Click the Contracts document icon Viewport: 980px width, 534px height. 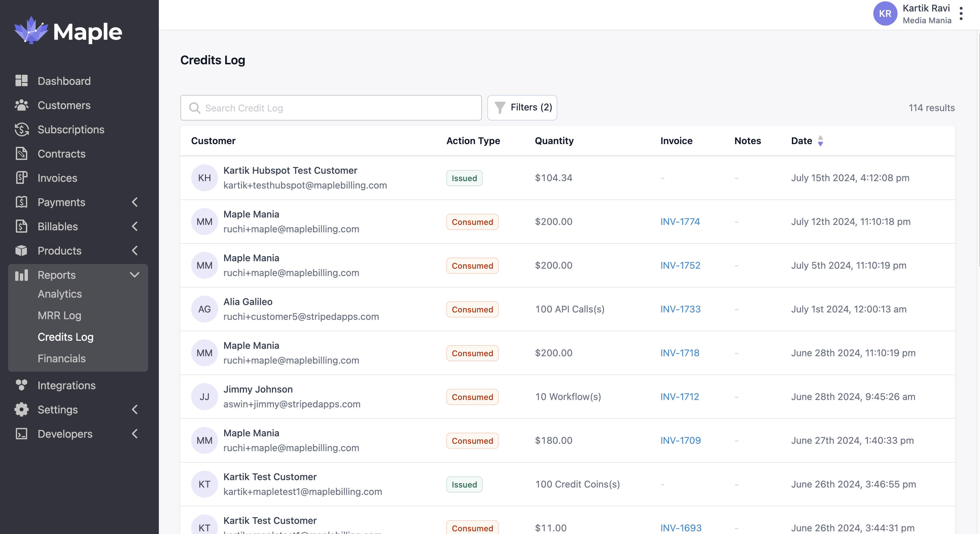(21, 154)
